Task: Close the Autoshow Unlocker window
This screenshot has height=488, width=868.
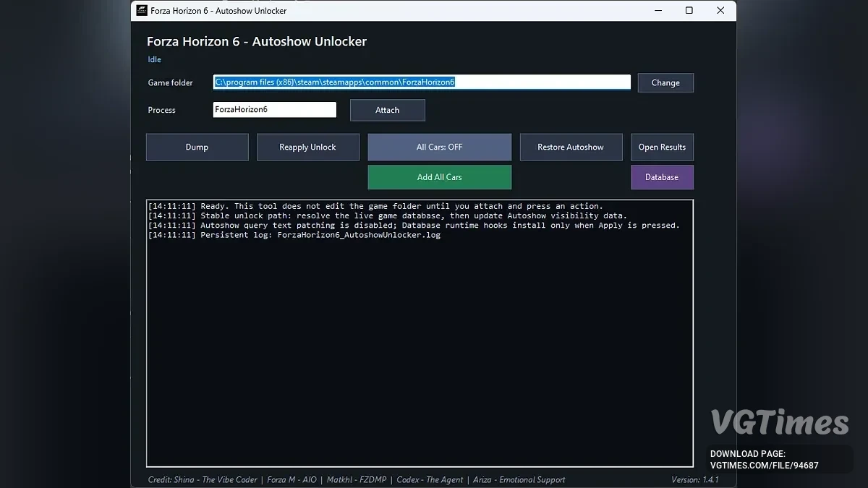Action: 720,10
